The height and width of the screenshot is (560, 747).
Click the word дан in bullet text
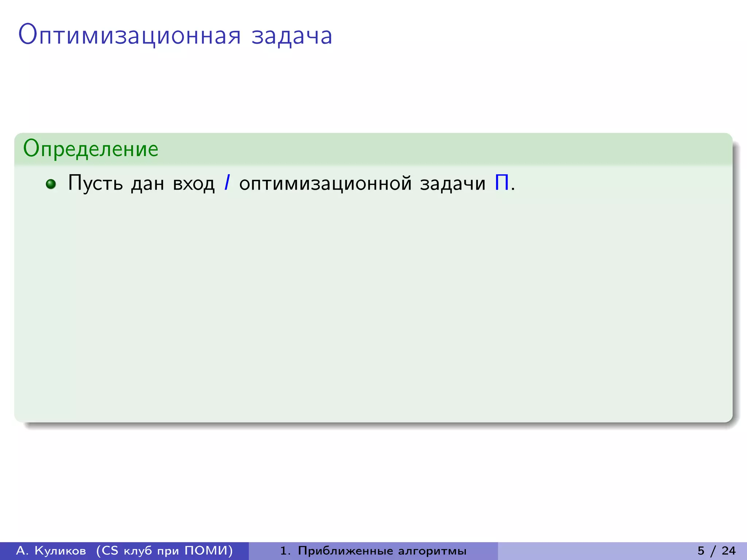coord(147,184)
